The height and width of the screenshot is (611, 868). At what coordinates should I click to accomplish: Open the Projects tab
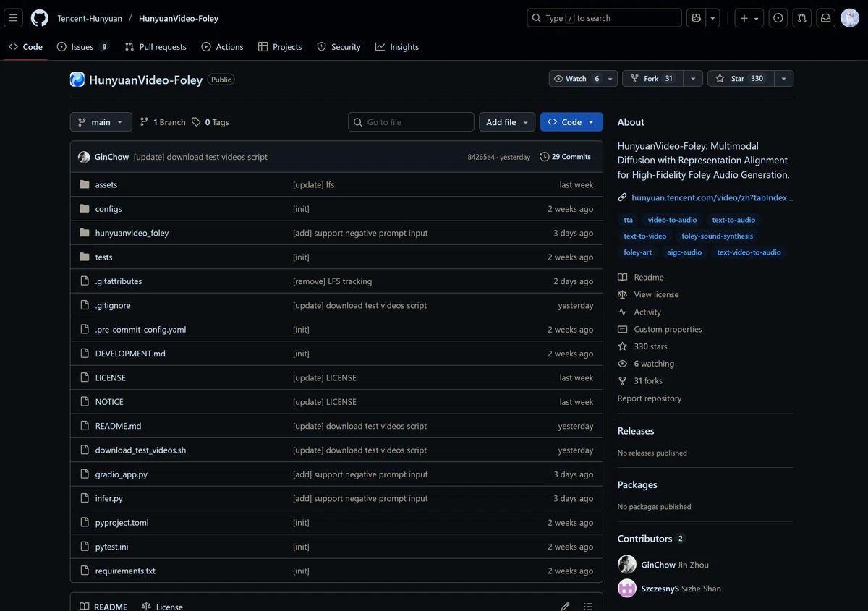tap(280, 47)
